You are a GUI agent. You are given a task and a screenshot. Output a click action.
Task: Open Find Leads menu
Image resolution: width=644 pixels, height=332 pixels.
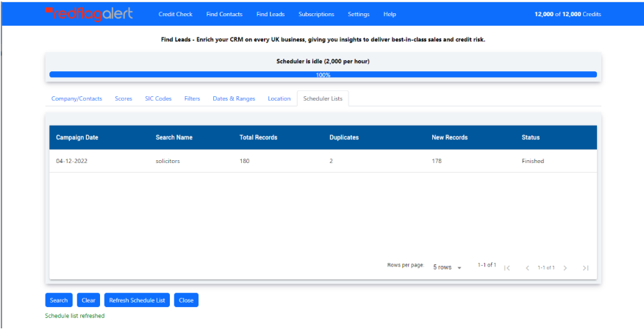[x=271, y=15]
